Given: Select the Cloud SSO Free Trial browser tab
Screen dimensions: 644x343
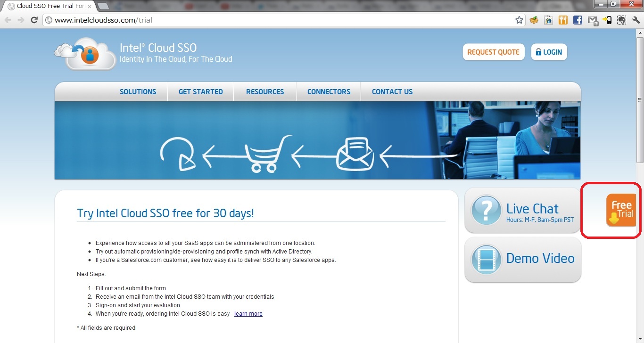Looking at the screenshot, I should (x=47, y=7).
